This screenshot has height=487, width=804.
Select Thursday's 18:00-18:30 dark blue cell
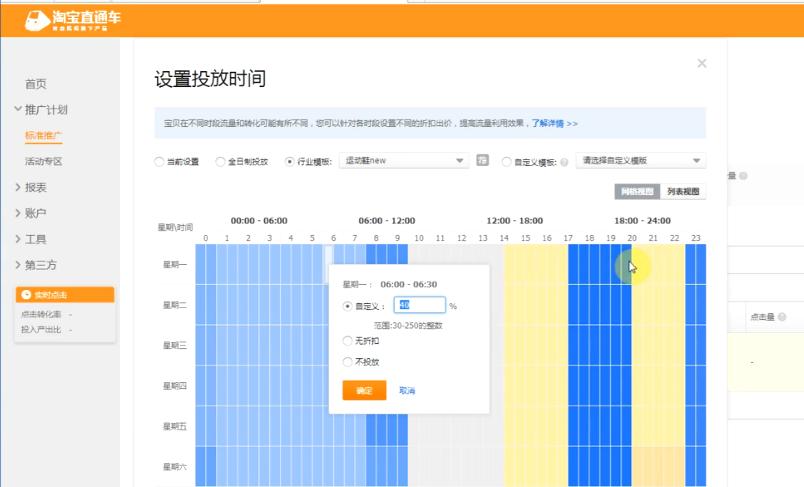pos(584,385)
